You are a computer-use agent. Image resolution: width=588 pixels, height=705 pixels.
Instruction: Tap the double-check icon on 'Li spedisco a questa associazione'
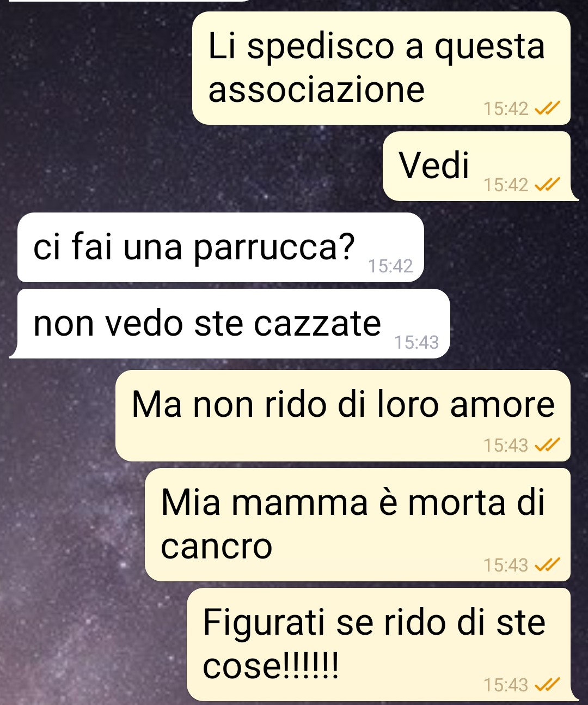547,109
